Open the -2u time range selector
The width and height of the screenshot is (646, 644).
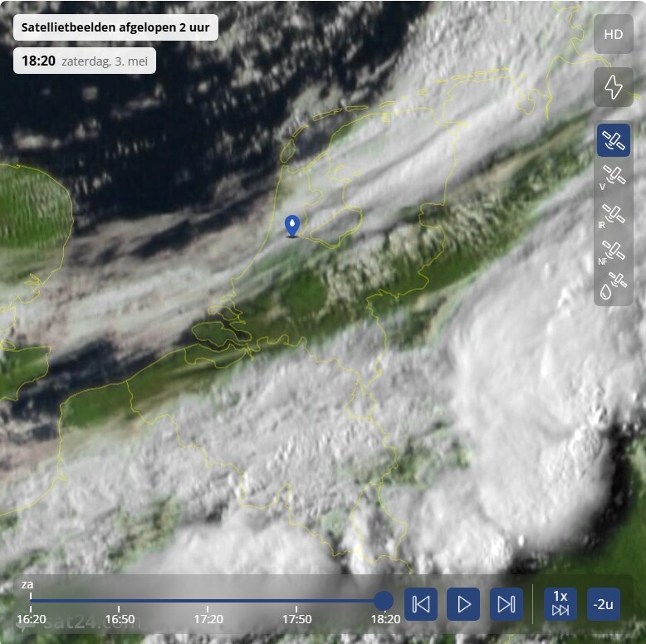click(x=604, y=604)
